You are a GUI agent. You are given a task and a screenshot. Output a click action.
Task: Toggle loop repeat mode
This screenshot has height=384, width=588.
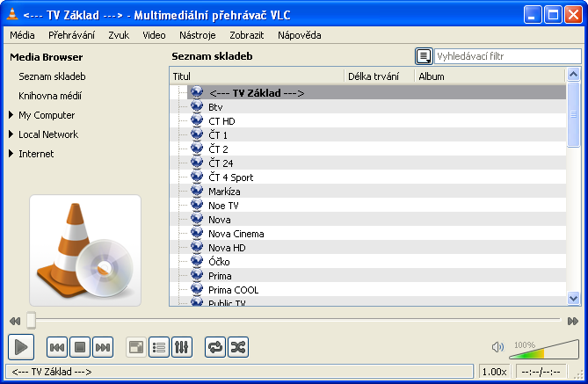point(215,347)
